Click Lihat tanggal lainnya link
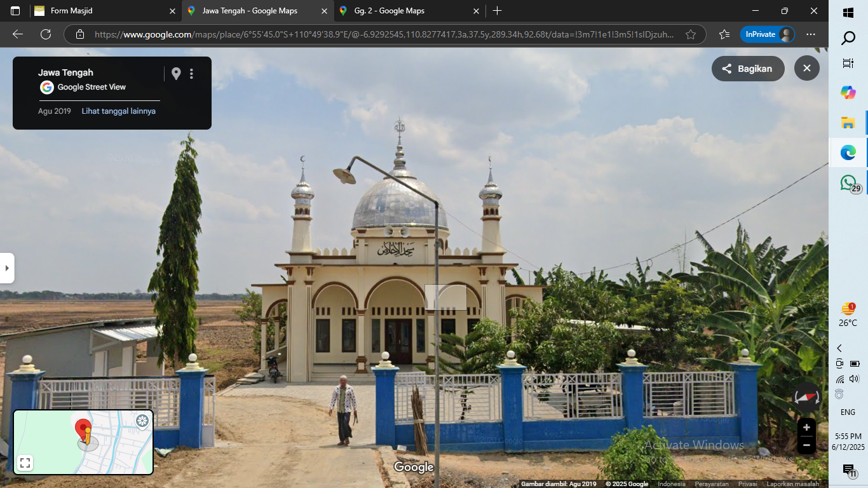868x488 pixels. [x=119, y=111]
